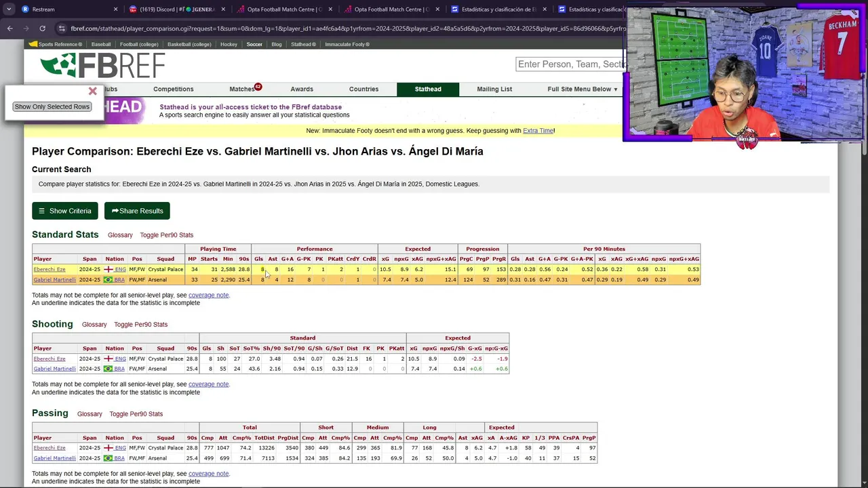Toggle Per90 Stats for Shooting
868x488 pixels.
click(141, 325)
